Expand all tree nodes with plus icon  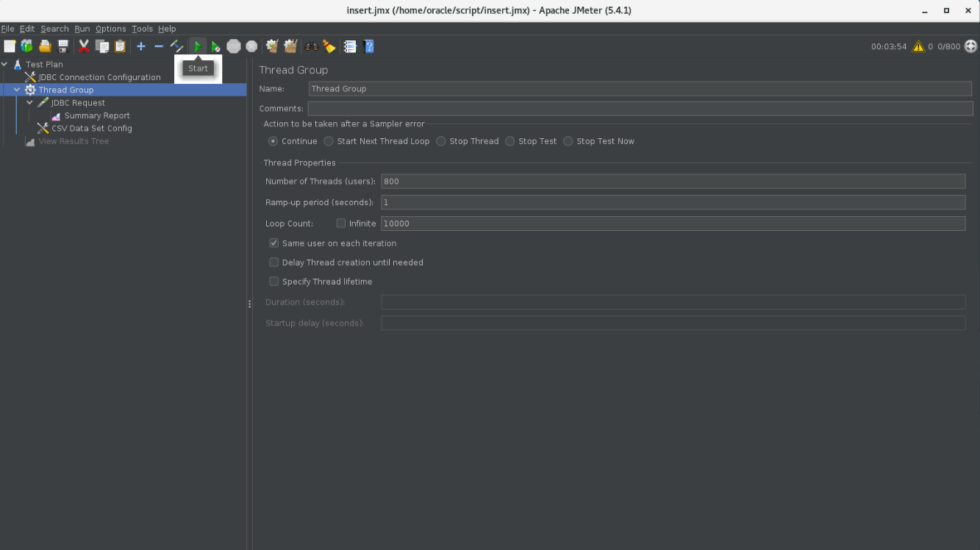click(141, 46)
